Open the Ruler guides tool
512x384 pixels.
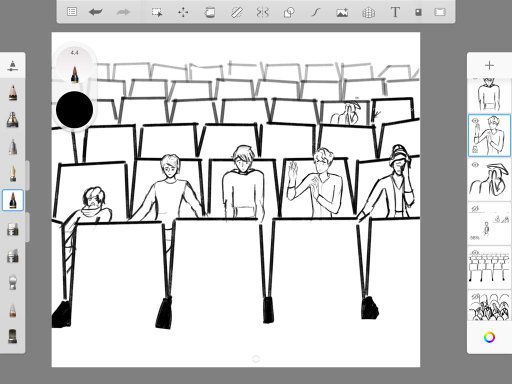tap(236, 13)
